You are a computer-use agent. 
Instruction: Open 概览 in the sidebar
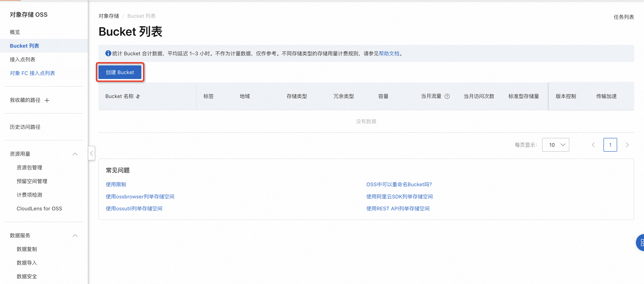point(15,32)
